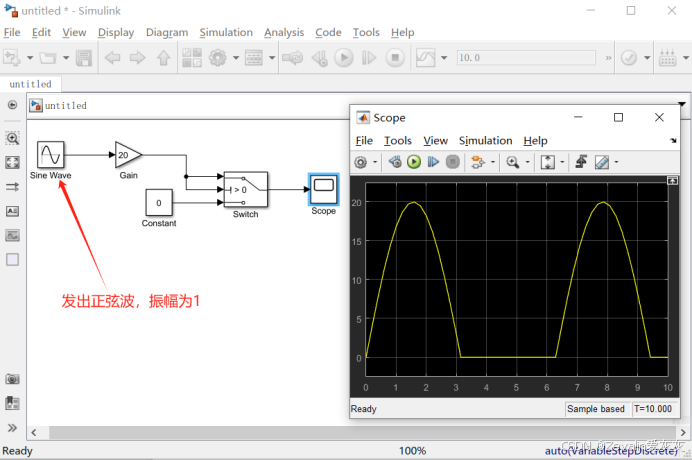
Task: Select the untitled model tab
Action: click(x=30, y=84)
